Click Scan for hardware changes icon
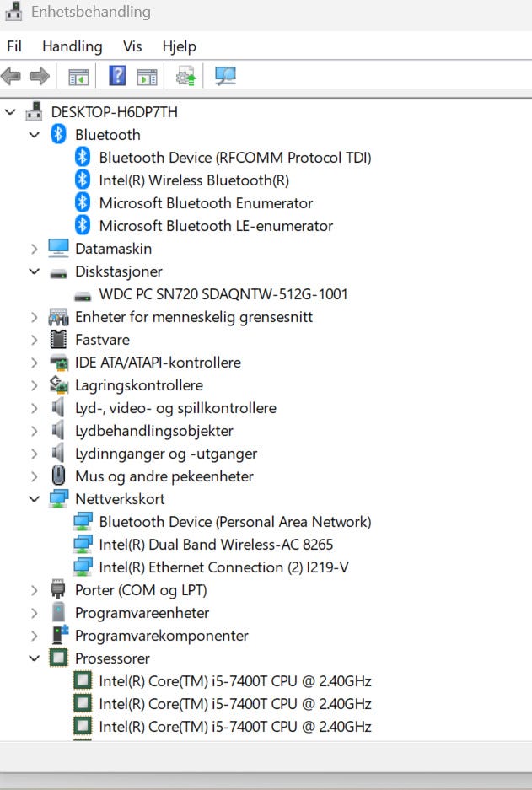This screenshot has width=532, height=790. [x=225, y=76]
